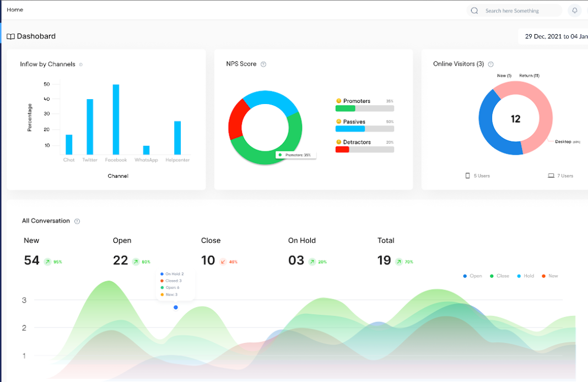This screenshot has height=382, width=588.
Task: Click the Dashboard book icon
Action: 10,36
